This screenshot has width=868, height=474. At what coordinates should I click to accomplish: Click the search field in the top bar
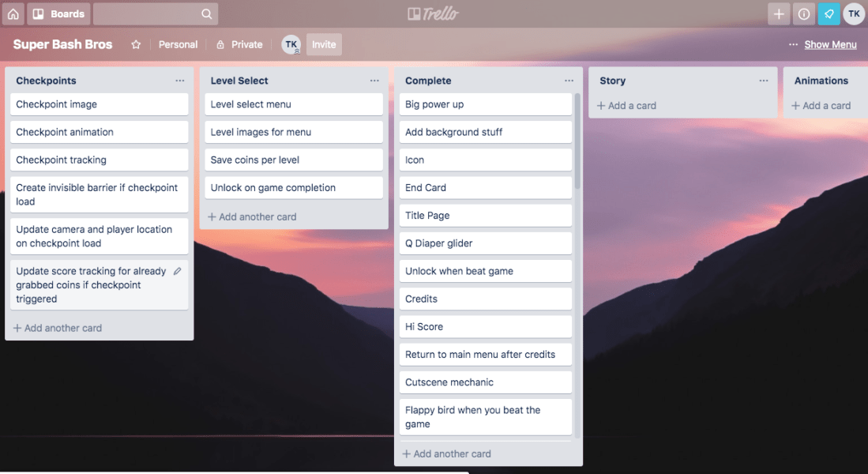coord(155,13)
